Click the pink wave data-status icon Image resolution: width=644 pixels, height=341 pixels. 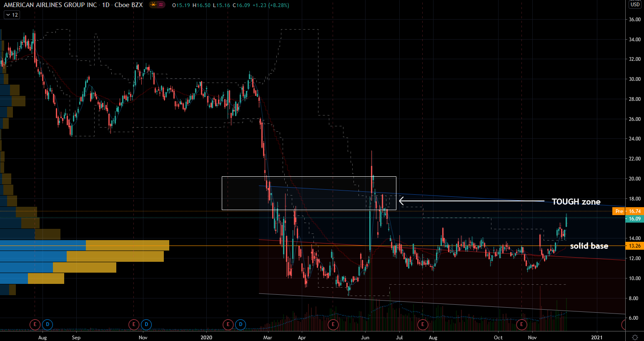point(161,5)
